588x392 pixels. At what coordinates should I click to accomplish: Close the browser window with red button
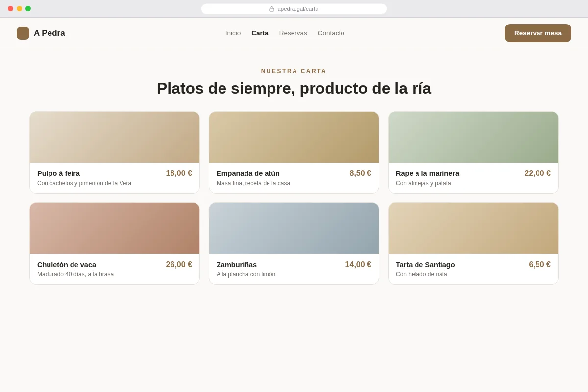[10, 9]
